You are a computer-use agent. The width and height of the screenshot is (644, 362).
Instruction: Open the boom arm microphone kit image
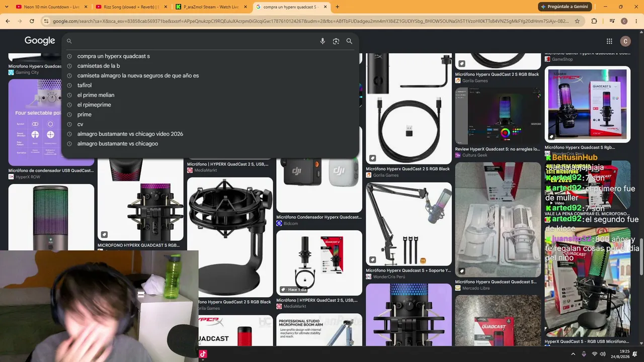point(409,224)
